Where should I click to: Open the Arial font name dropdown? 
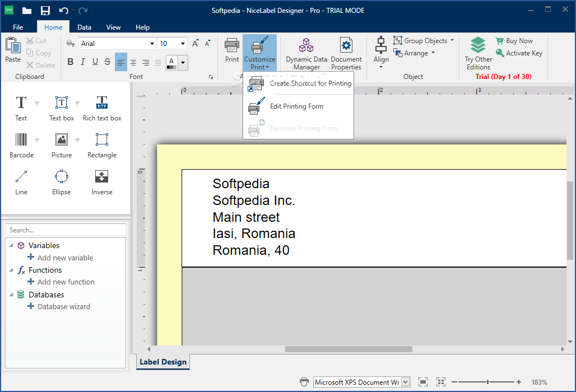pyautogui.click(x=152, y=43)
